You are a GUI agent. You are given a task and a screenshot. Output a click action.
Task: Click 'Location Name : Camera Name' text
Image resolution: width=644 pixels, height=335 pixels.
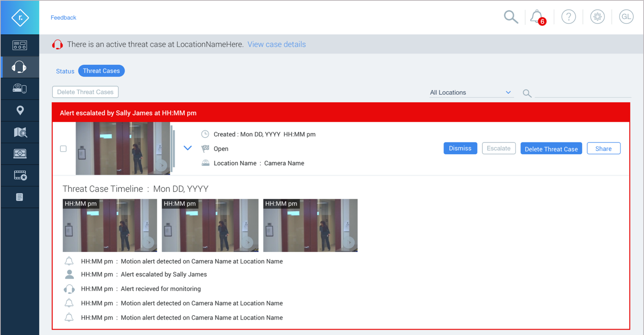[x=259, y=163]
